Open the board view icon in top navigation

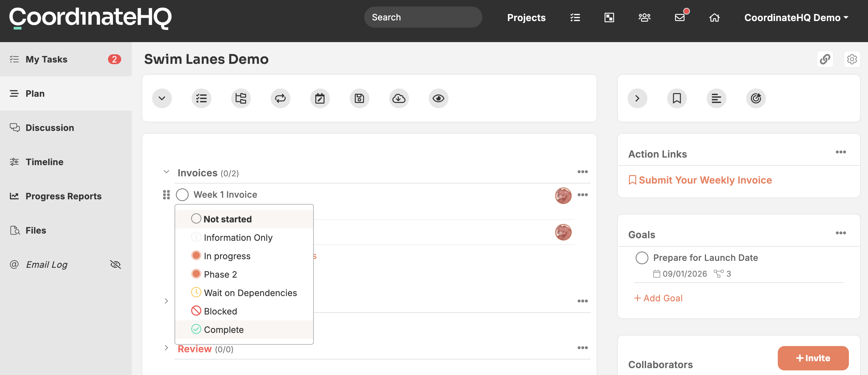[609, 17]
